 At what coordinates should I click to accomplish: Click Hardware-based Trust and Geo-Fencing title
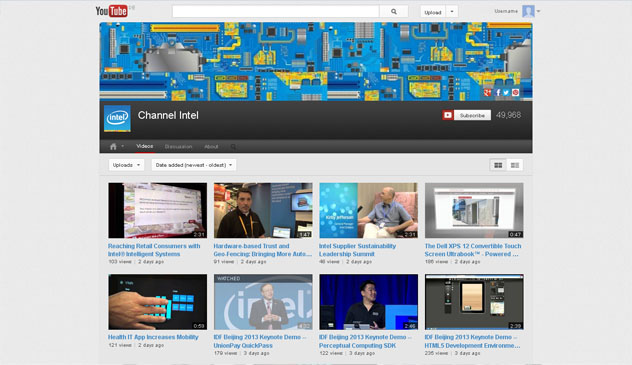click(263, 250)
